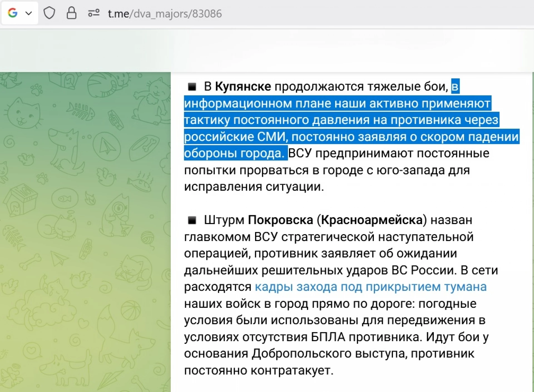534x392 pixels.
Task: Expand the search engine dropdown chevron
Action: (x=29, y=13)
